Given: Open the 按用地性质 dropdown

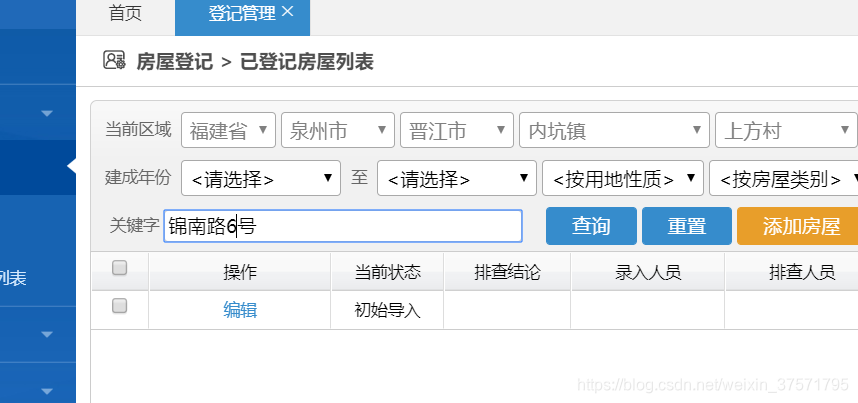Looking at the screenshot, I should click(x=623, y=178).
